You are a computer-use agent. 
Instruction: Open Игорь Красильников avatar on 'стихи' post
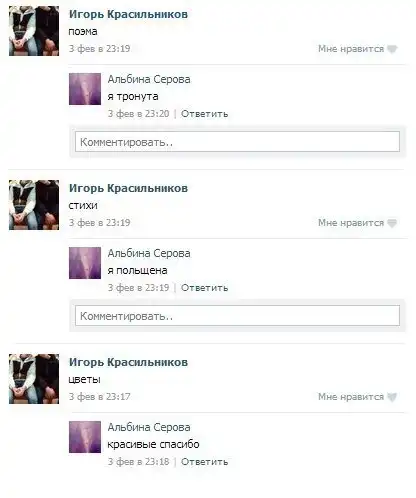tap(34, 205)
